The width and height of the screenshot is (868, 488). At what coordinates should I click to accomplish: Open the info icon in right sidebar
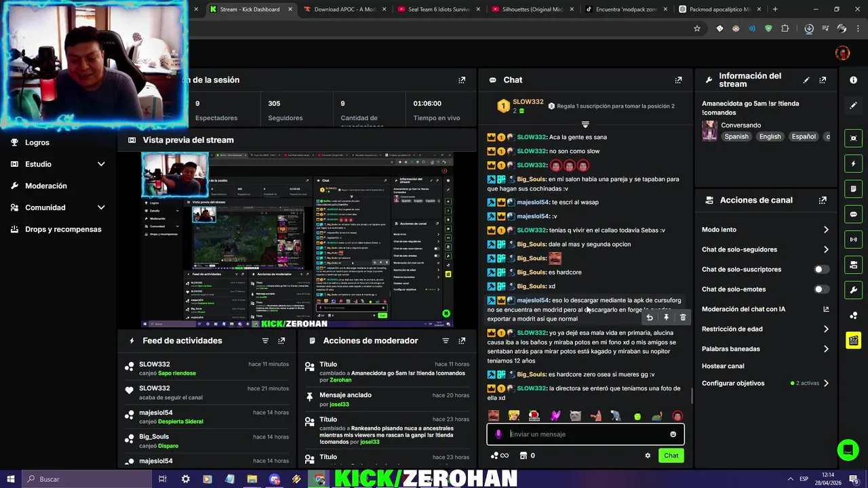853,80
